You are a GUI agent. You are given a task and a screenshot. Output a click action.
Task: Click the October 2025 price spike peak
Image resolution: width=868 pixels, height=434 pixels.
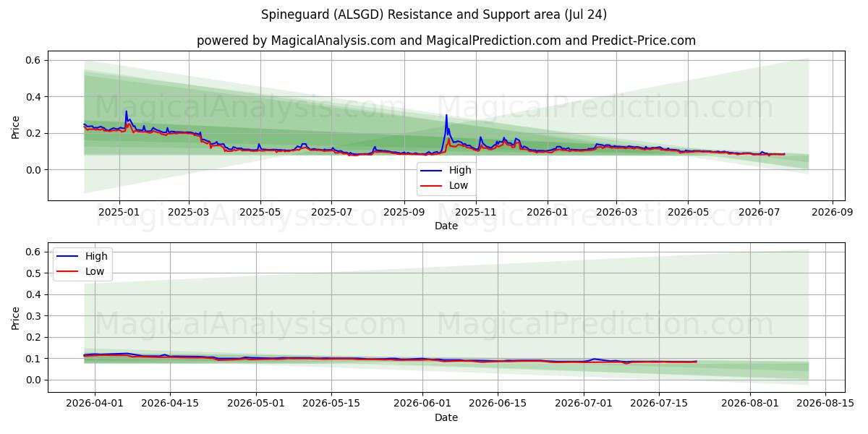point(446,115)
